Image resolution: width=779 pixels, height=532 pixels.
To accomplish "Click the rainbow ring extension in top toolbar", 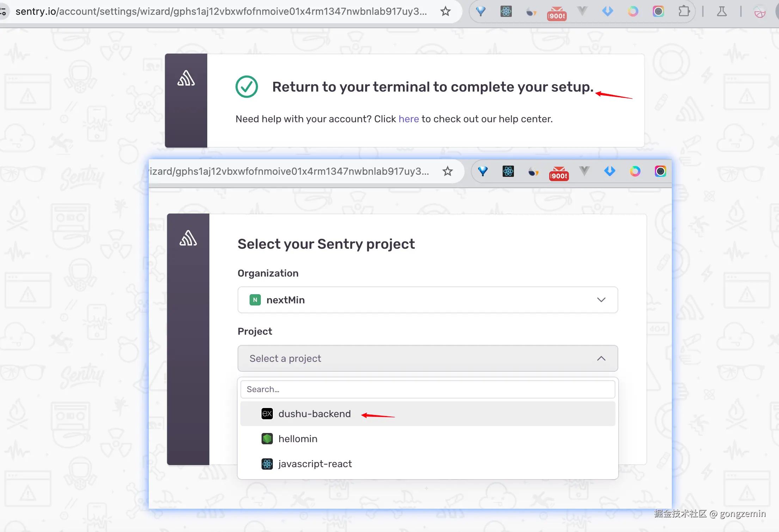I will click(x=633, y=12).
